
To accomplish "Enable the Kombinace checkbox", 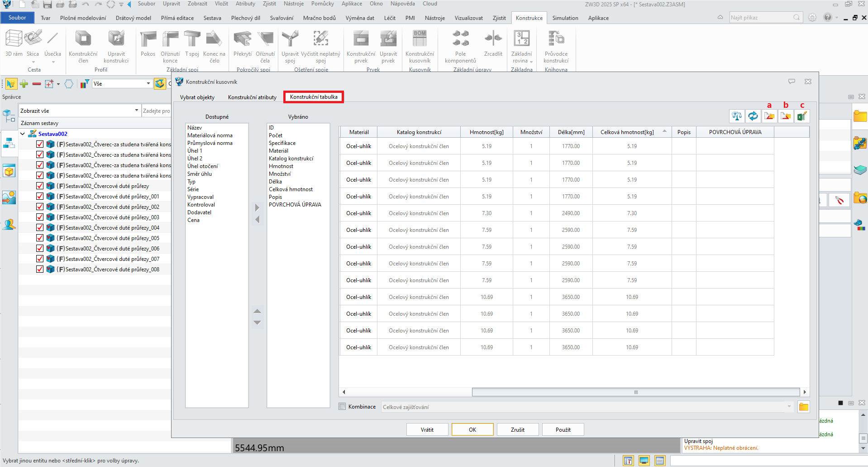I will (x=343, y=406).
